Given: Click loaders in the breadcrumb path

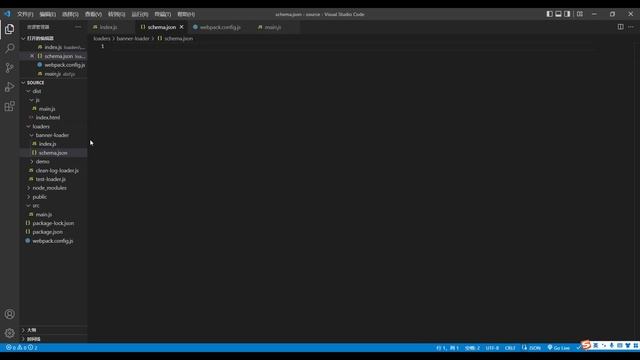Looking at the screenshot, I should 102,38.
